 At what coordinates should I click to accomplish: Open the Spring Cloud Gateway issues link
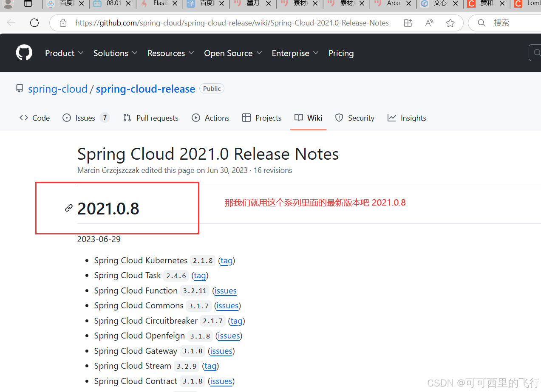tap(221, 351)
